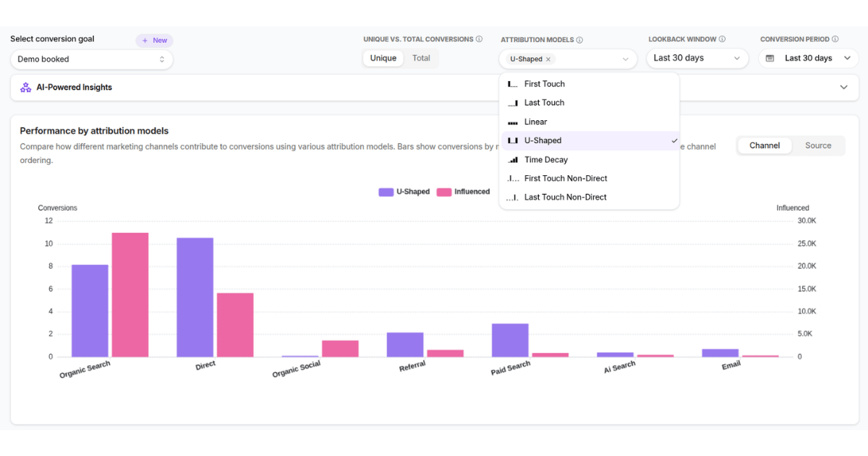Click the Email axis label
This screenshot has width=868, height=456.
[731, 366]
